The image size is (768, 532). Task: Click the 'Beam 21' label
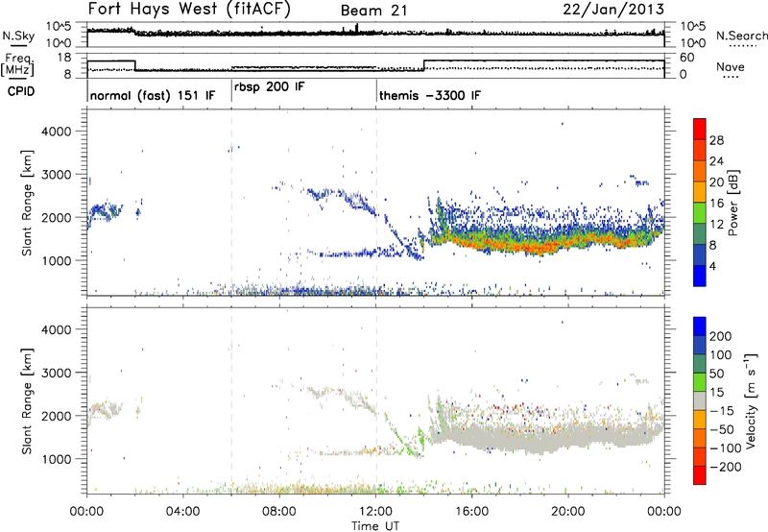click(x=373, y=11)
